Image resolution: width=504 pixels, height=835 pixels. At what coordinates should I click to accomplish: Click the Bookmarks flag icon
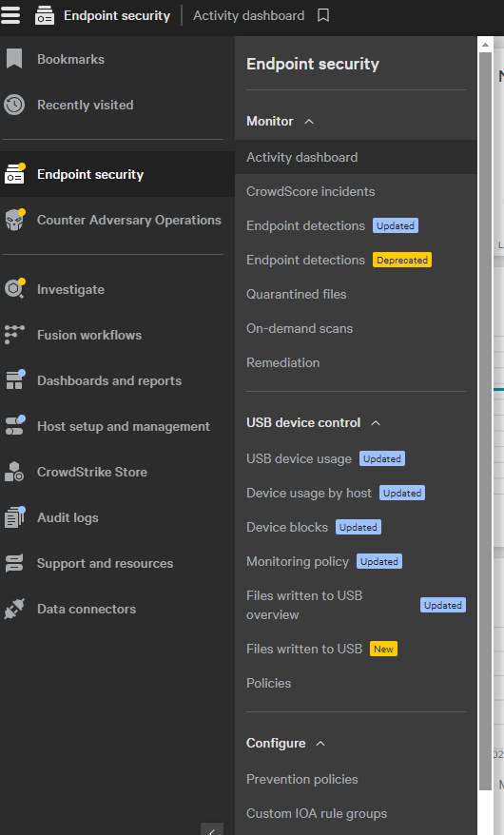pyautogui.click(x=14, y=59)
